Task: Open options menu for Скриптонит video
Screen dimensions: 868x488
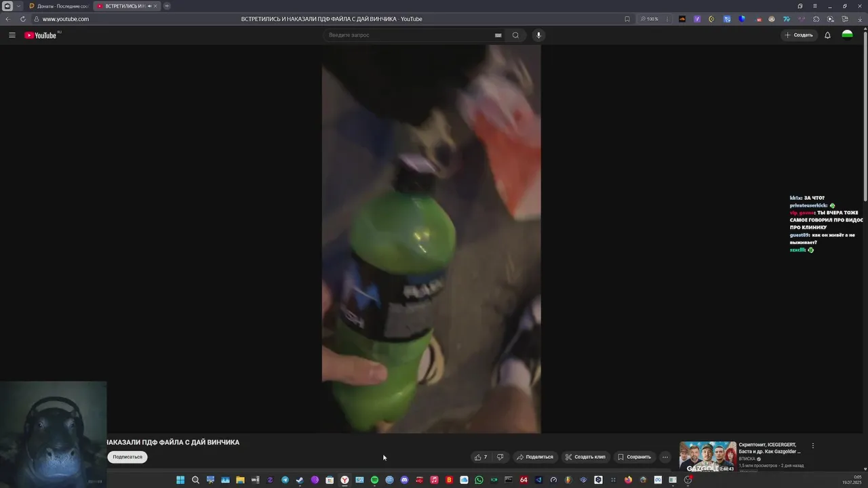Action: (813, 446)
